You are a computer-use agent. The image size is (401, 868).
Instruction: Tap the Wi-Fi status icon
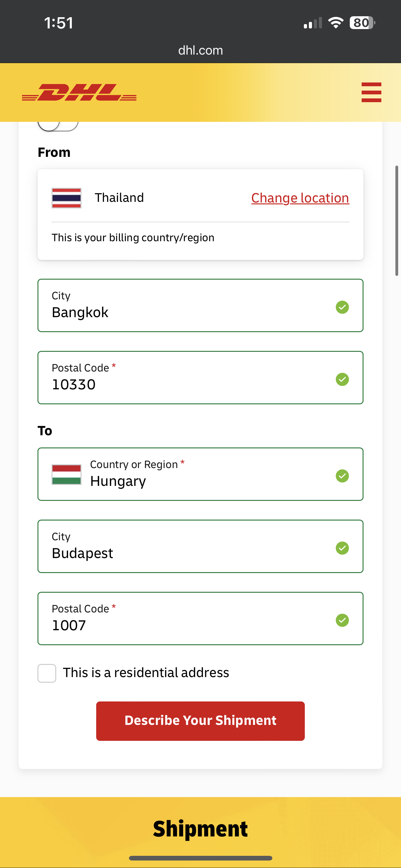coord(335,23)
